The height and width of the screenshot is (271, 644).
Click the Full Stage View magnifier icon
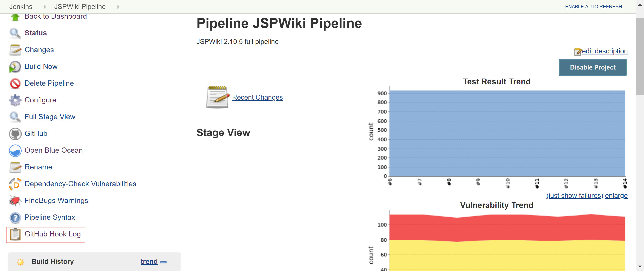click(15, 117)
